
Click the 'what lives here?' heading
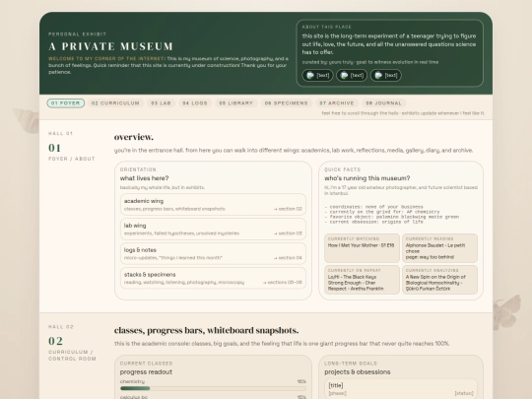tap(144, 178)
